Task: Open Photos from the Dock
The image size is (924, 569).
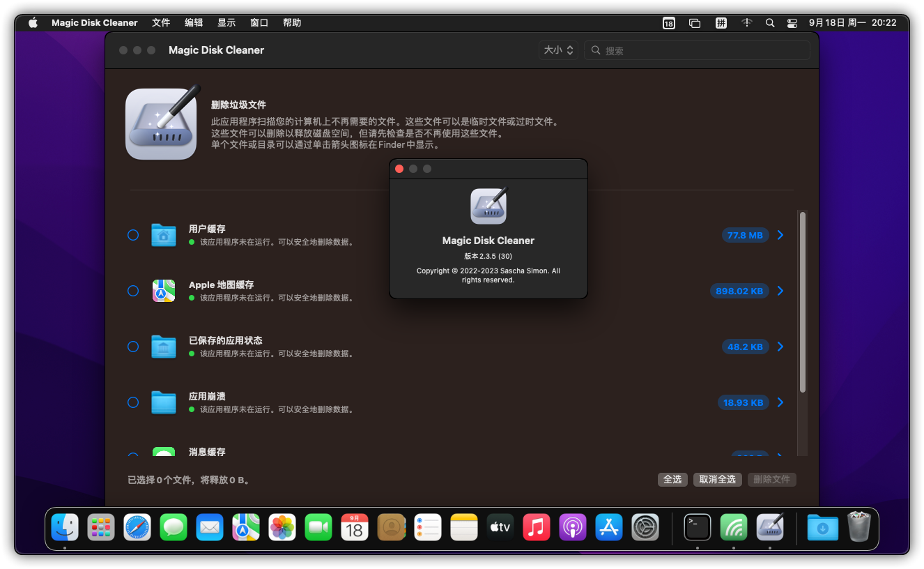Action: [282, 527]
